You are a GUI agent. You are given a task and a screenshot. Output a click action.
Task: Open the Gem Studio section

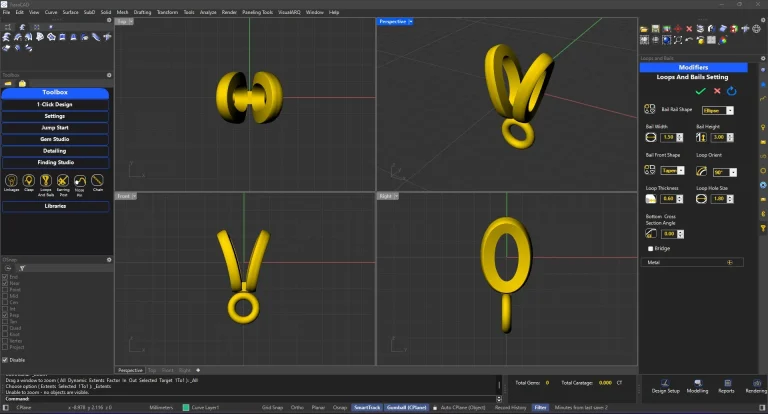(55, 139)
